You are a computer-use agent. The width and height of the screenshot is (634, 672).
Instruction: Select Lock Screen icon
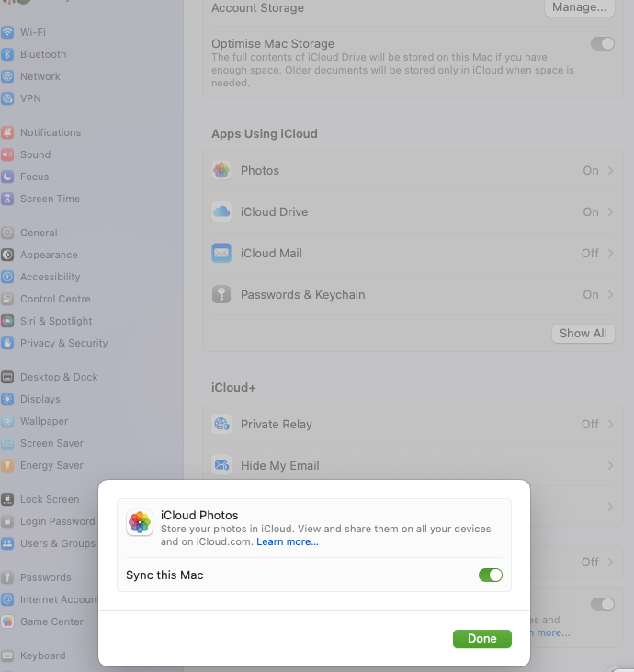click(7, 499)
